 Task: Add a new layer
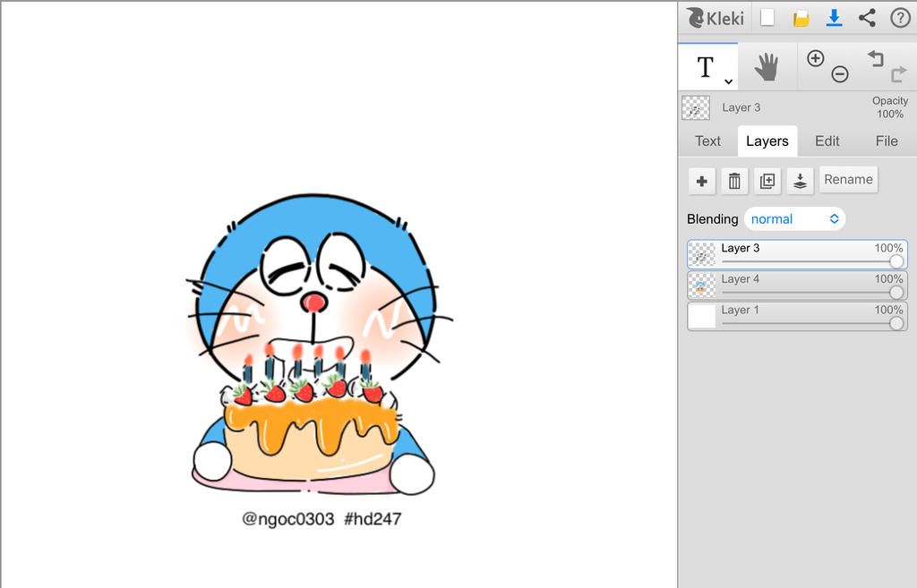(702, 181)
